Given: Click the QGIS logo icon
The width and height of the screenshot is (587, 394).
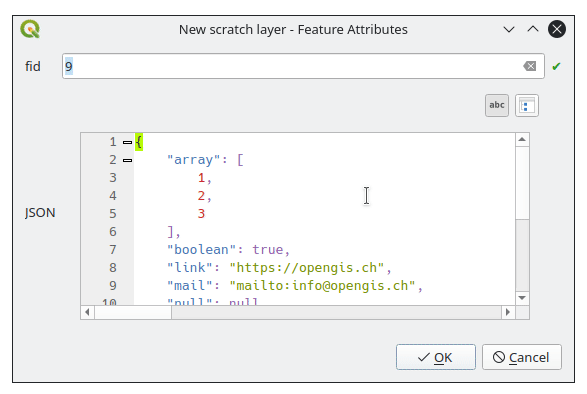Looking at the screenshot, I should [x=30, y=29].
